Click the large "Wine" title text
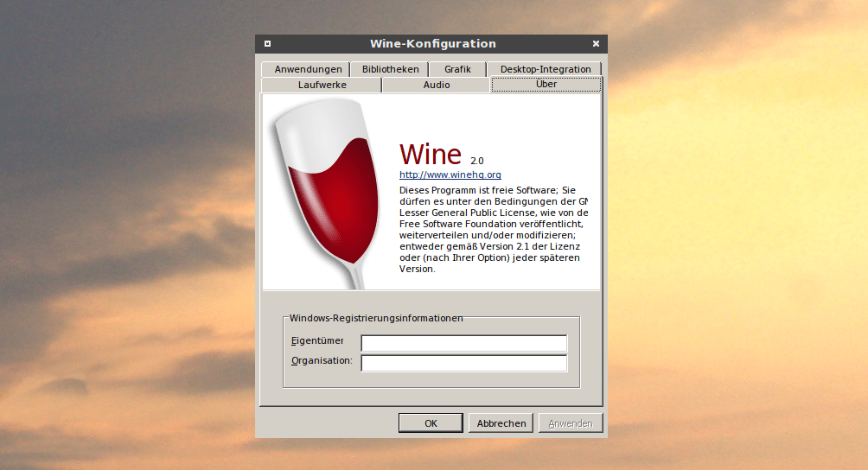The width and height of the screenshot is (868, 470). click(431, 155)
